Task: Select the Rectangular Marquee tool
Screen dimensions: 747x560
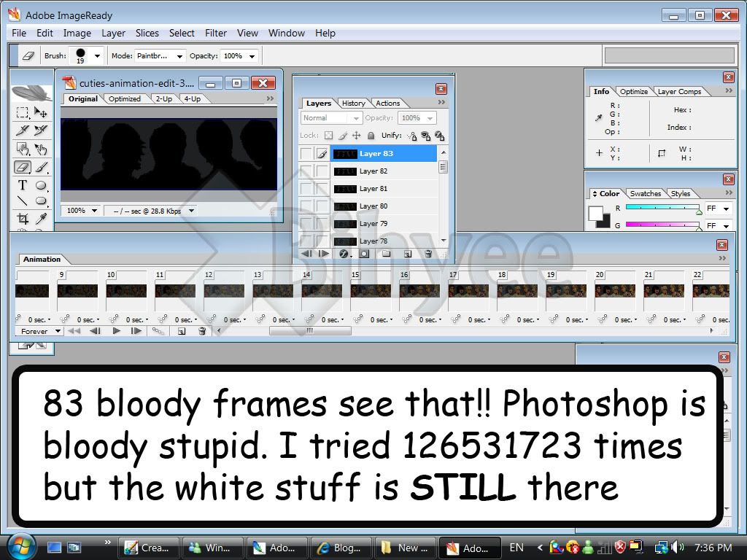Action: (x=22, y=112)
